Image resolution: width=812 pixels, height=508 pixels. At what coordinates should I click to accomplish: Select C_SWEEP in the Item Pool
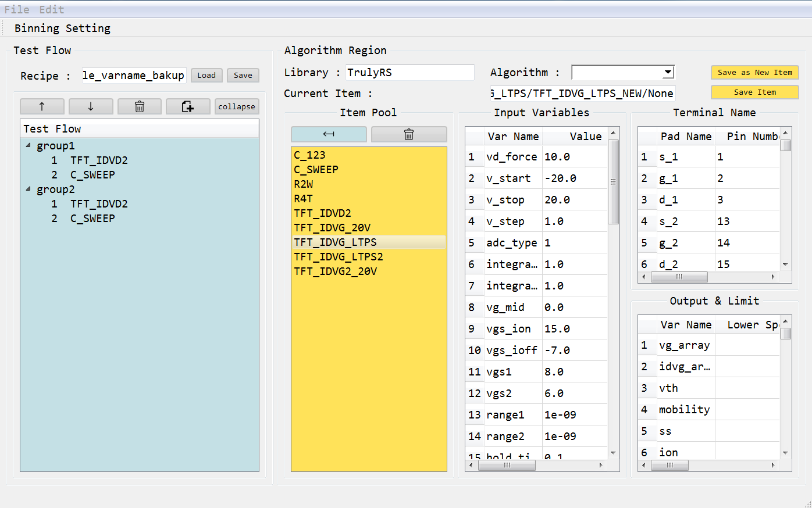click(x=369, y=170)
